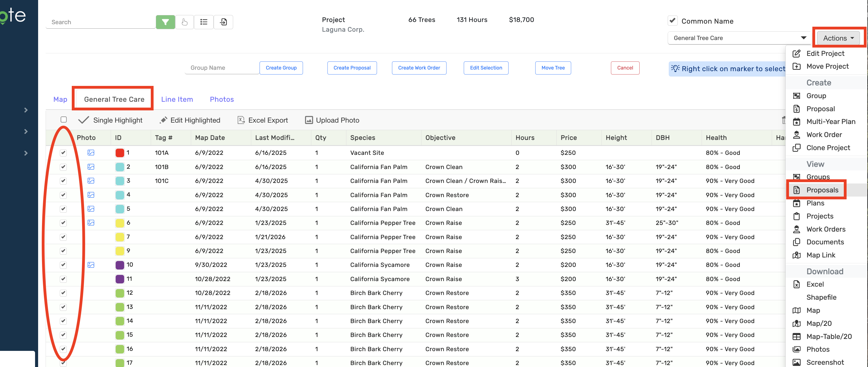Click the Create Work Order button
This screenshot has width=868, height=367.
tap(419, 68)
